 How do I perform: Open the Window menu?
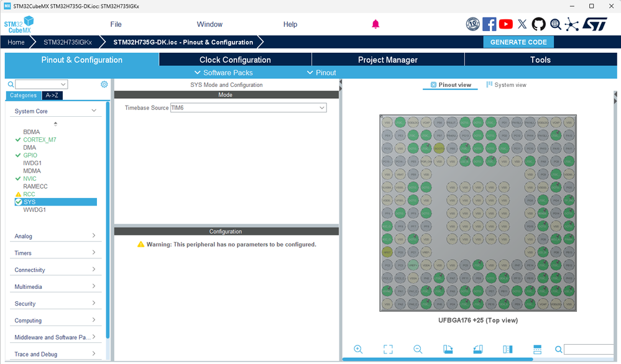[209, 24]
